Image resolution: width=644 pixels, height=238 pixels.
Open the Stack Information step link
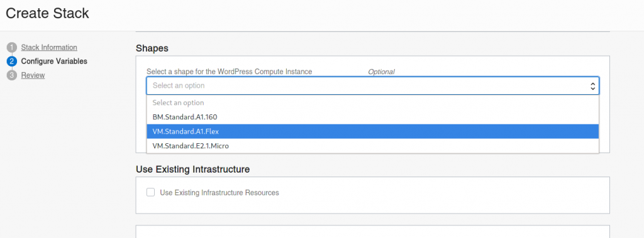(49, 47)
